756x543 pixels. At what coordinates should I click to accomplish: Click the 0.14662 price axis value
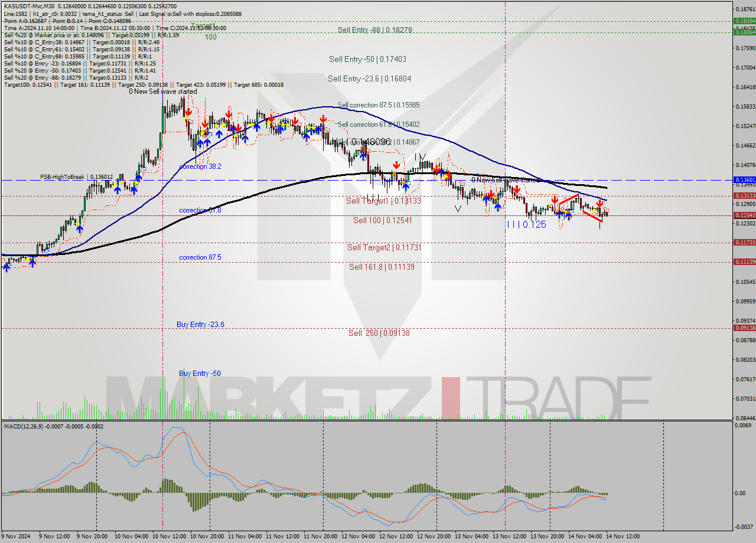745,145
